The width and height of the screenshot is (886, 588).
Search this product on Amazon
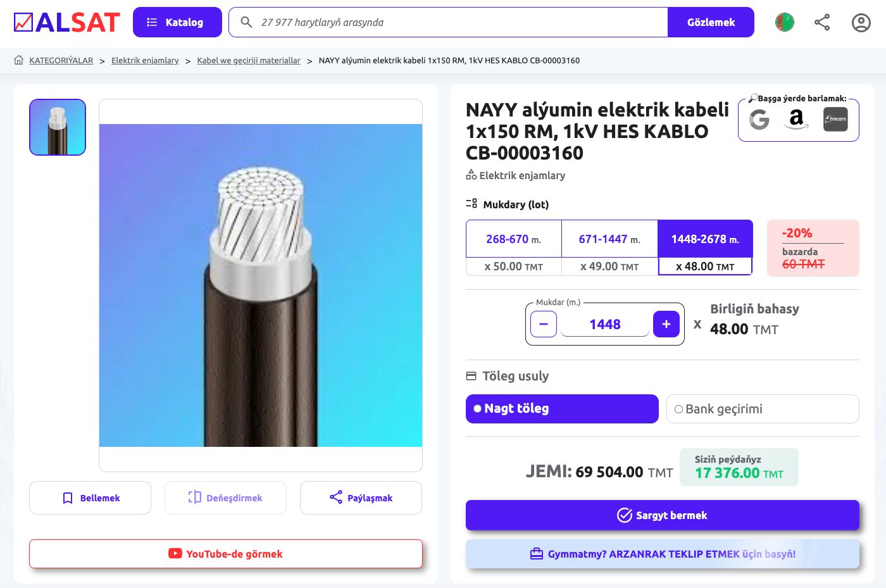(796, 119)
